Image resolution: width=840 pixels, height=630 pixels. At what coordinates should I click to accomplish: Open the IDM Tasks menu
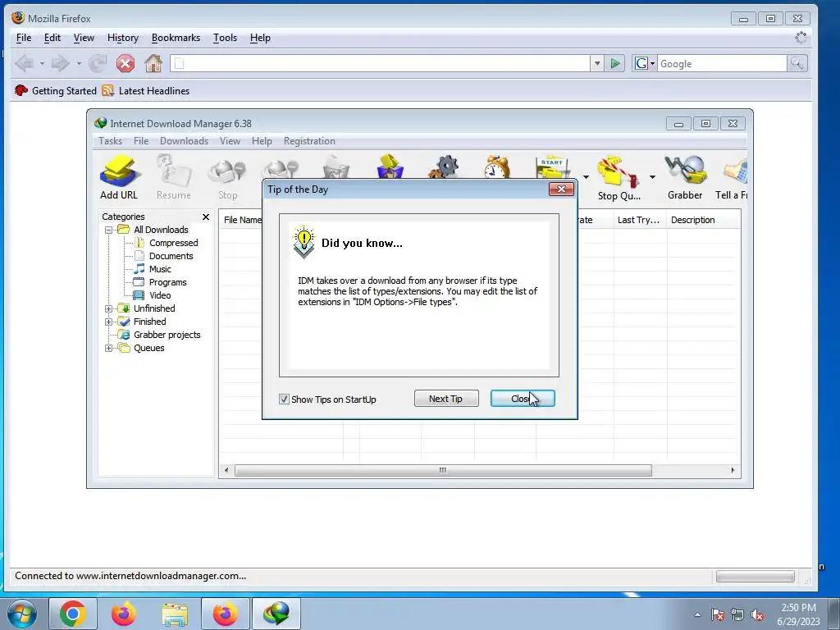point(111,141)
